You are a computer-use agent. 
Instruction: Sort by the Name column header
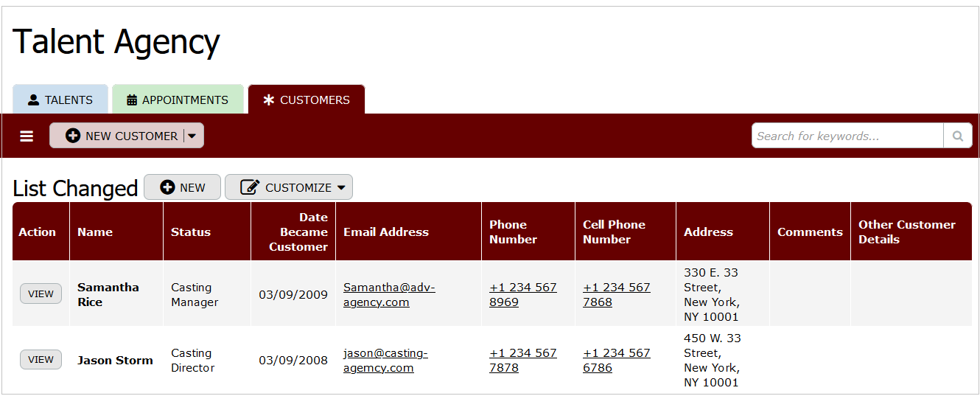point(95,232)
